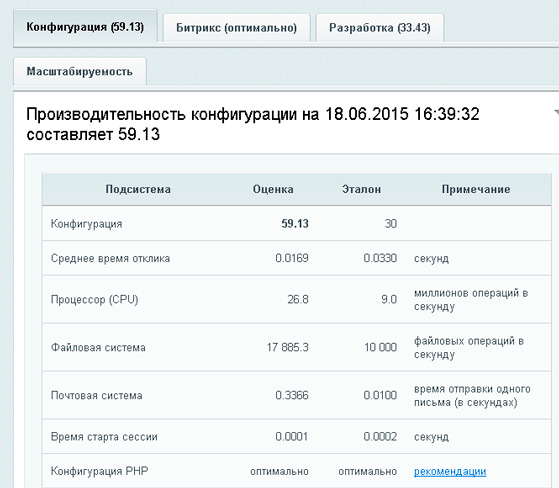Viewport: 559px width, 488px height.
Task: Click CPU score value 26.8
Action: tap(298, 299)
